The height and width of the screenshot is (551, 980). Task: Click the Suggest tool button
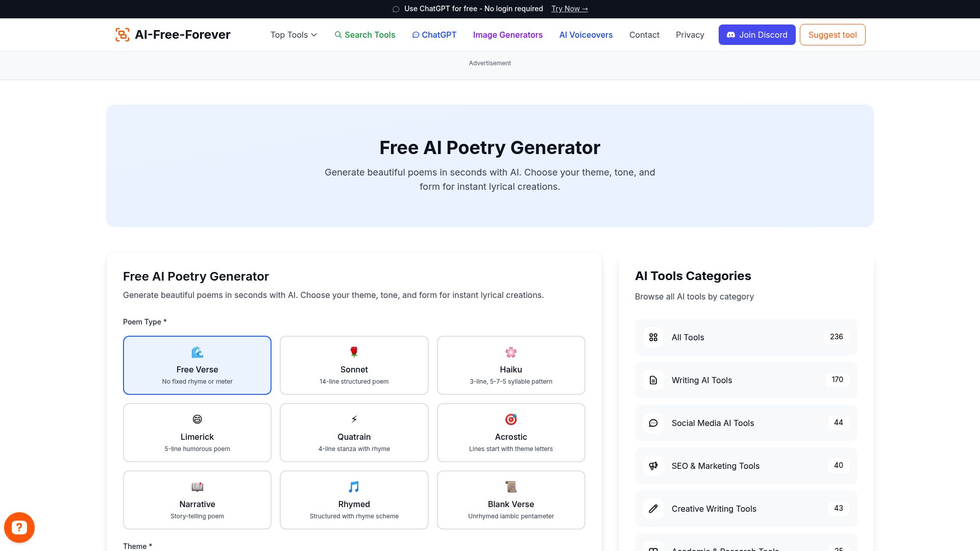pos(832,35)
